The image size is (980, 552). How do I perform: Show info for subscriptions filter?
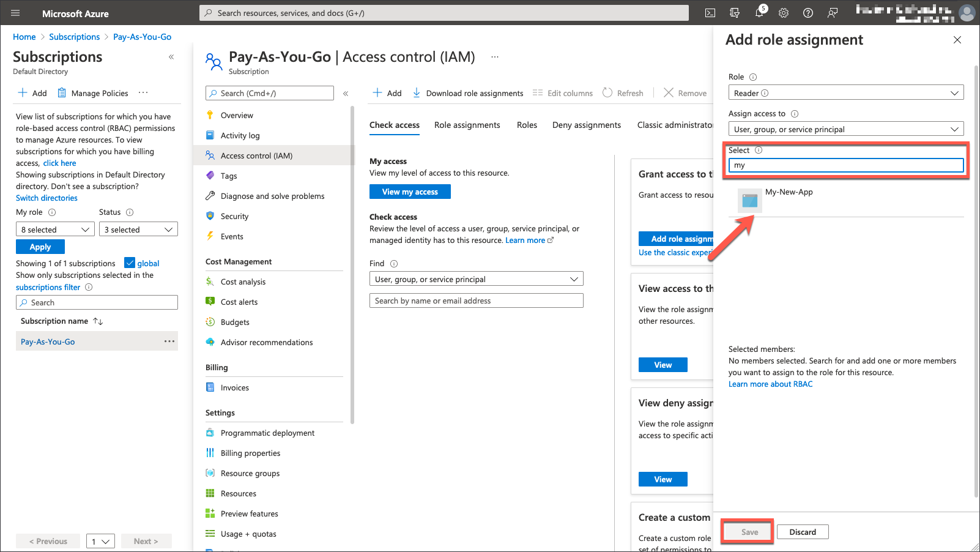[x=89, y=287]
